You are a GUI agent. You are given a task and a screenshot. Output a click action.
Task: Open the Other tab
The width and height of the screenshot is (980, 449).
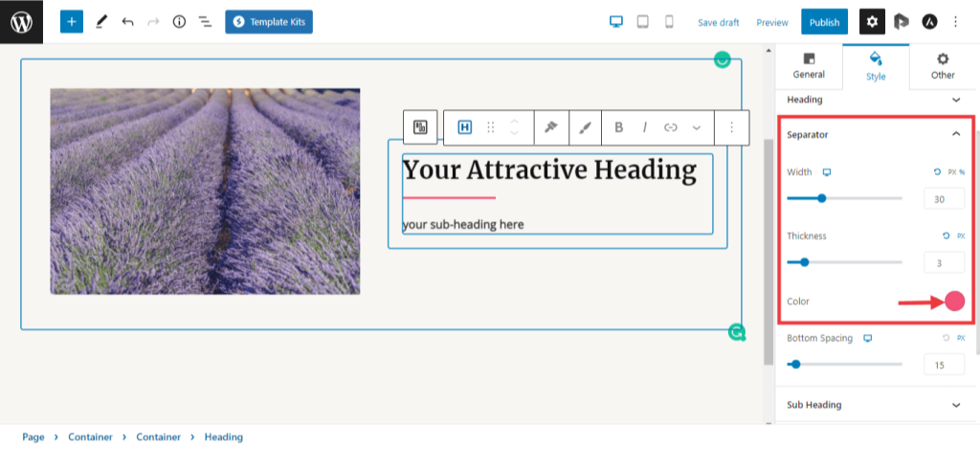pyautogui.click(x=943, y=66)
